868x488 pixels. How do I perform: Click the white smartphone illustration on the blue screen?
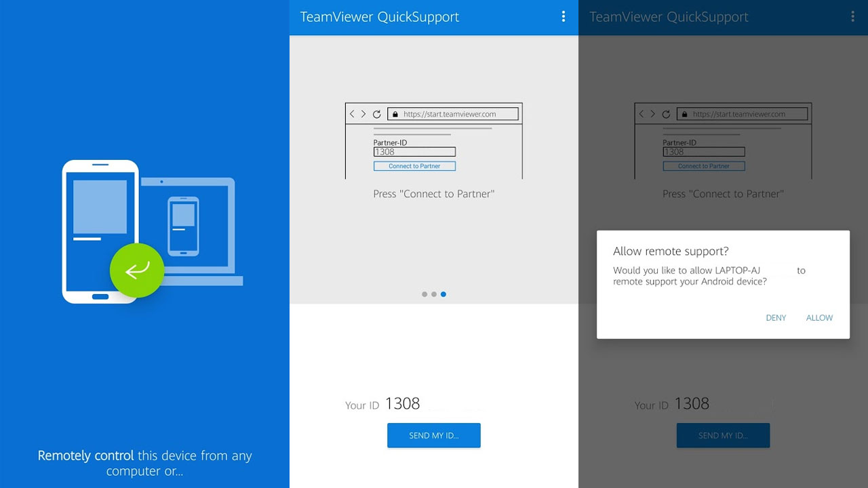pyautogui.click(x=100, y=231)
